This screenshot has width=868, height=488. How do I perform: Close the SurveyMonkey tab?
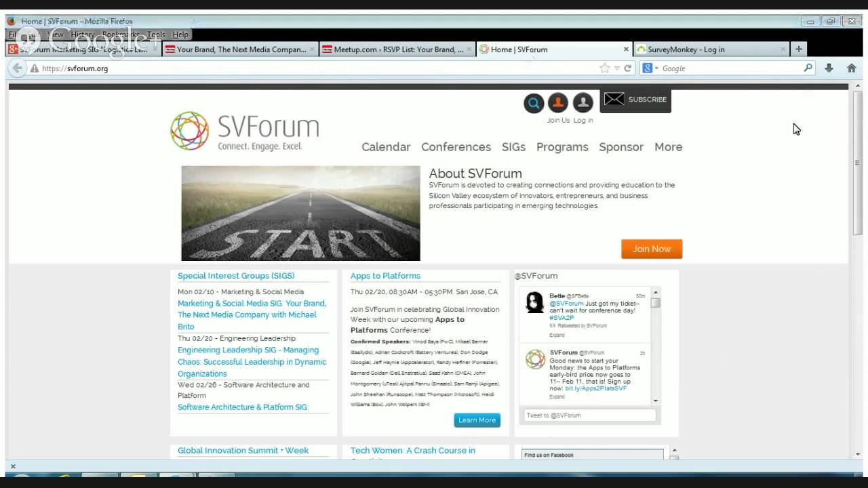click(783, 49)
